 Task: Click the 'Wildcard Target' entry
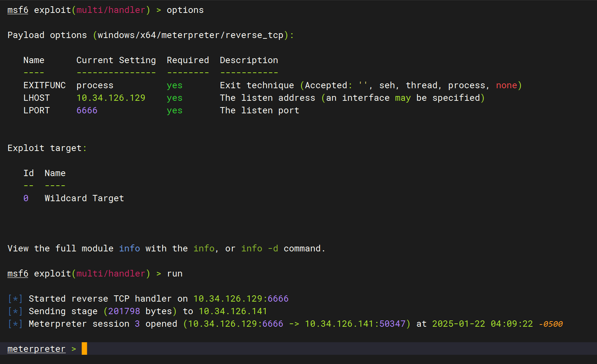tap(84, 198)
